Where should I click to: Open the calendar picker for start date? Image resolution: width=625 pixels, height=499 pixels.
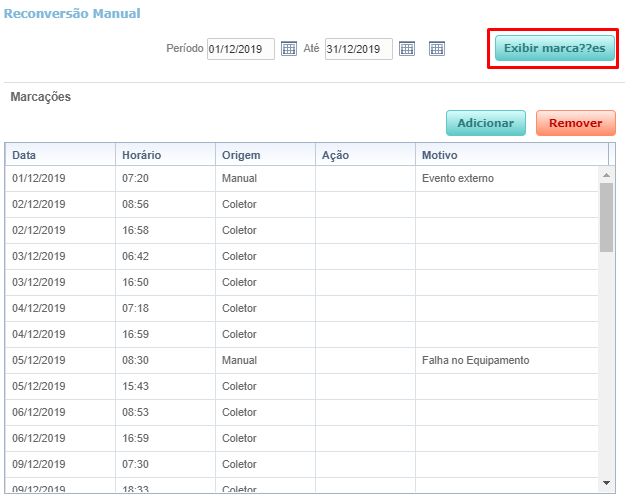[x=289, y=48]
